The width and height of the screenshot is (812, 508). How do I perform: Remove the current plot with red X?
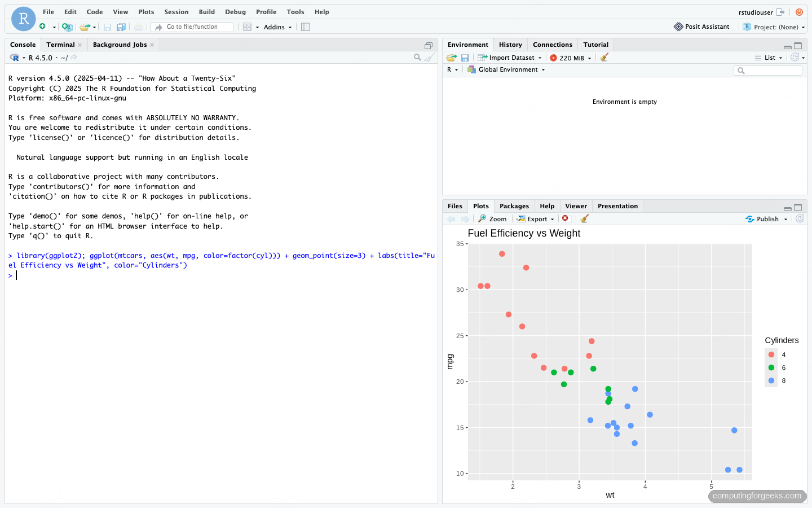[566, 218]
